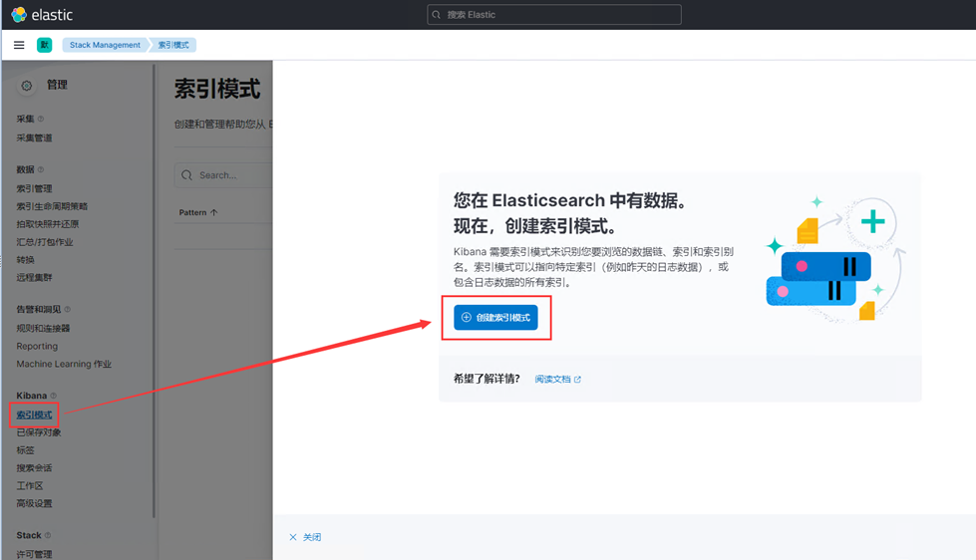
Task: Click the 索引模式 page heading
Action: coord(217,89)
